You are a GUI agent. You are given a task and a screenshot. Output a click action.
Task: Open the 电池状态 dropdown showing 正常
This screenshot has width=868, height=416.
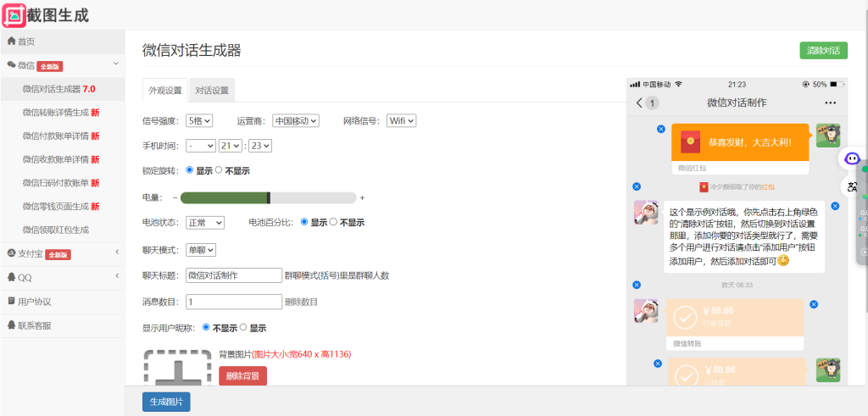pyautogui.click(x=205, y=222)
